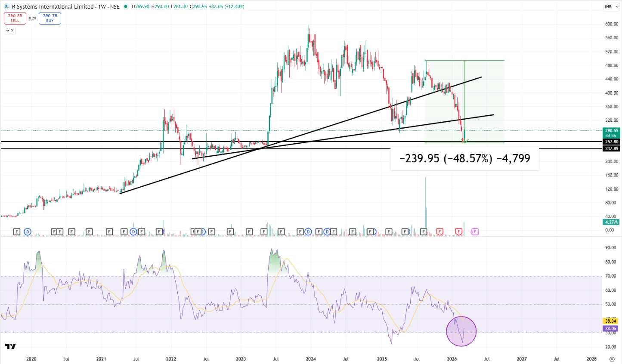Viewport: 622px width, 364px height.
Task: Click the close price value C290.55
Action: [x=198, y=6]
